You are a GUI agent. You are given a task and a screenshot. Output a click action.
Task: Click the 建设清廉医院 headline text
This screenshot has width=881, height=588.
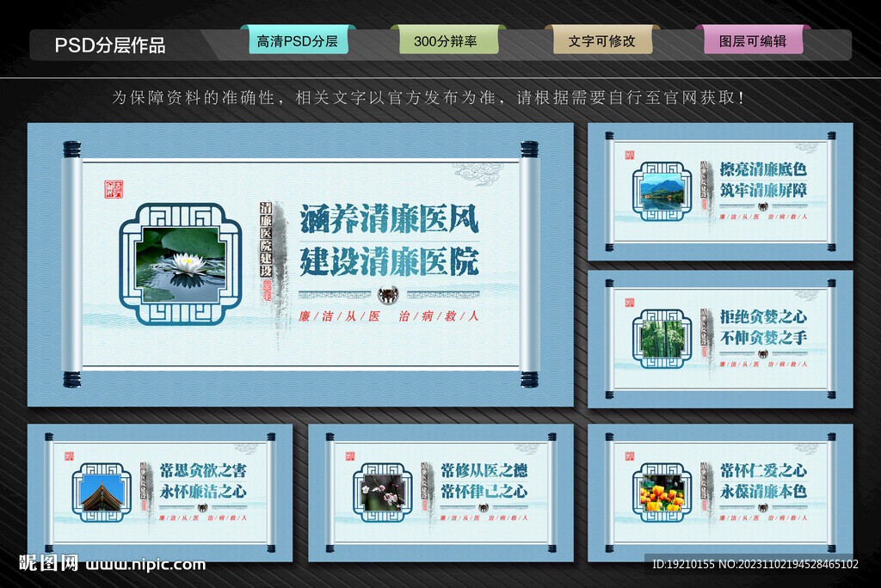[x=389, y=261]
